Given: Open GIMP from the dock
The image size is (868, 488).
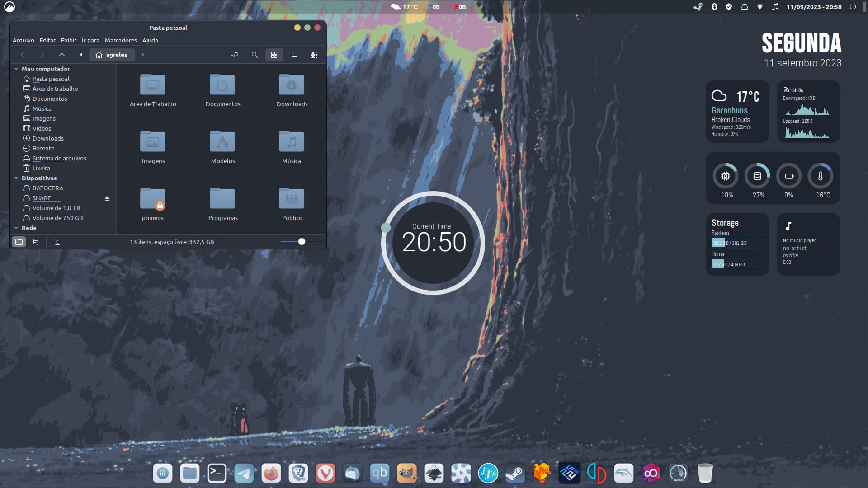Looking at the screenshot, I should point(407,473).
